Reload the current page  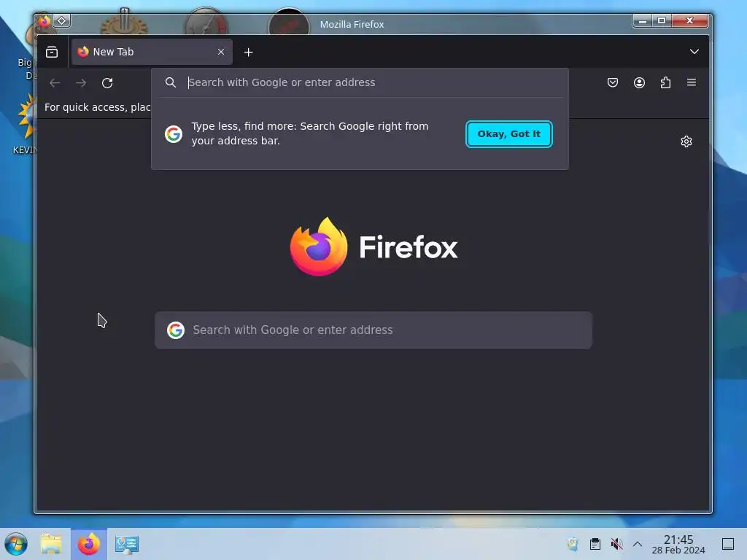tap(107, 83)
